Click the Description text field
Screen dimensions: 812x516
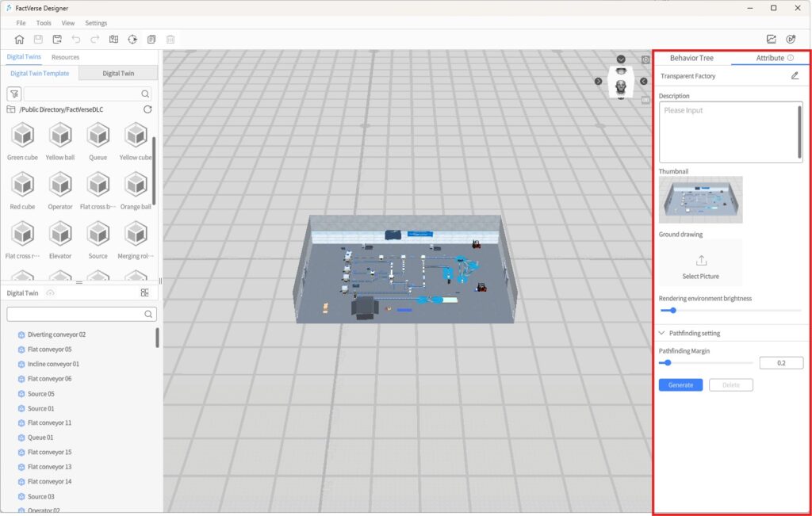730,132
